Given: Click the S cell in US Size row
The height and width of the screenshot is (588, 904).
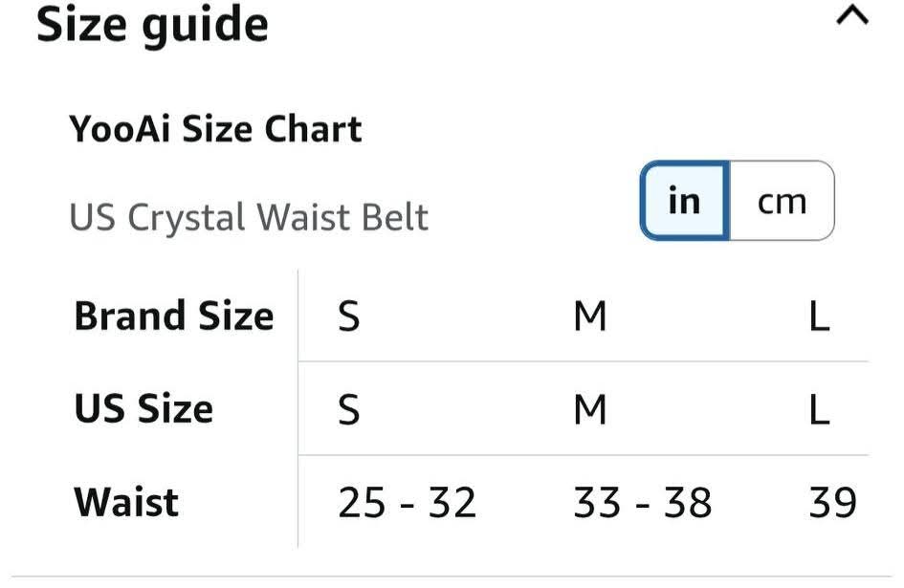Looking at the screenshot, I should [x=349, y=409].
